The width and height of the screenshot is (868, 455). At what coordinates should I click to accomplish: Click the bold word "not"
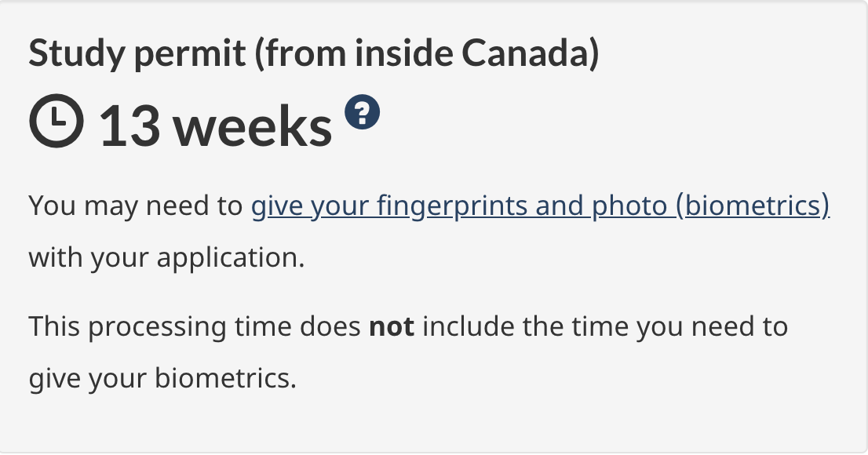392,326
